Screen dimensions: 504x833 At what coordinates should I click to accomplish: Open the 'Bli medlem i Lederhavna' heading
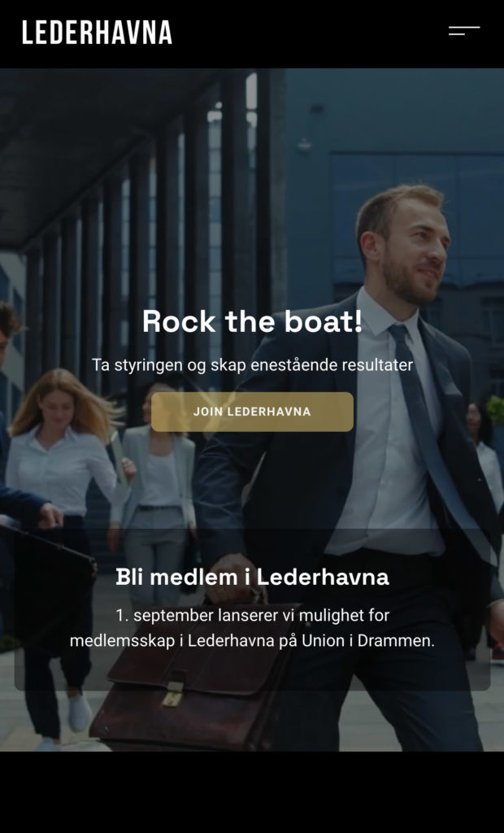(x=252, y=577)
